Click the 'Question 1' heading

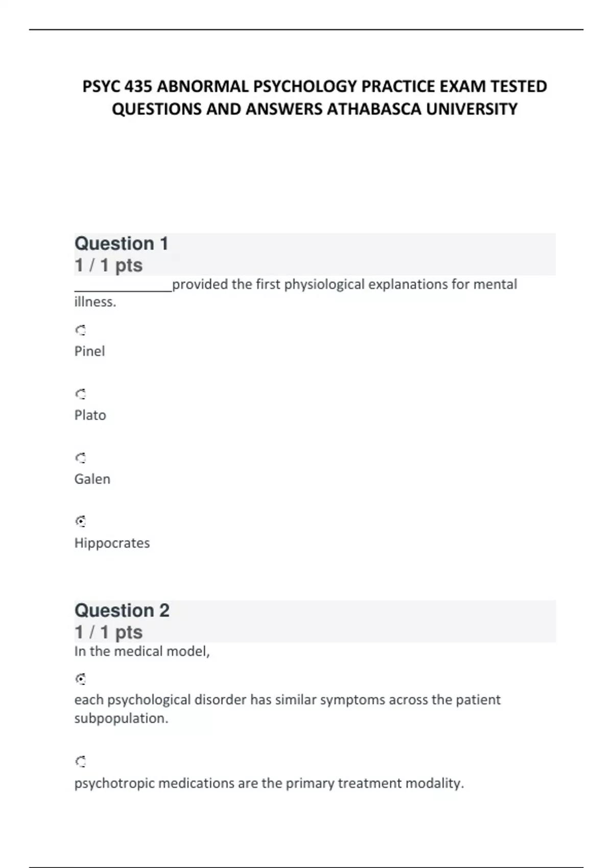click(x=122, y=244)
